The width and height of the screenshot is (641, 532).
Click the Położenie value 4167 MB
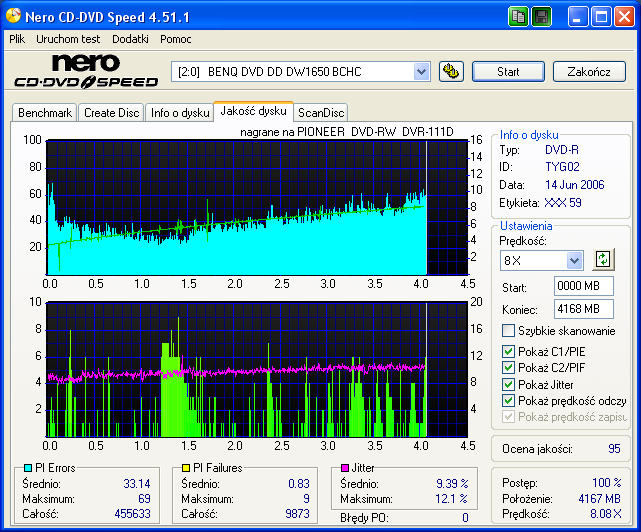click(x=599, y=498)
